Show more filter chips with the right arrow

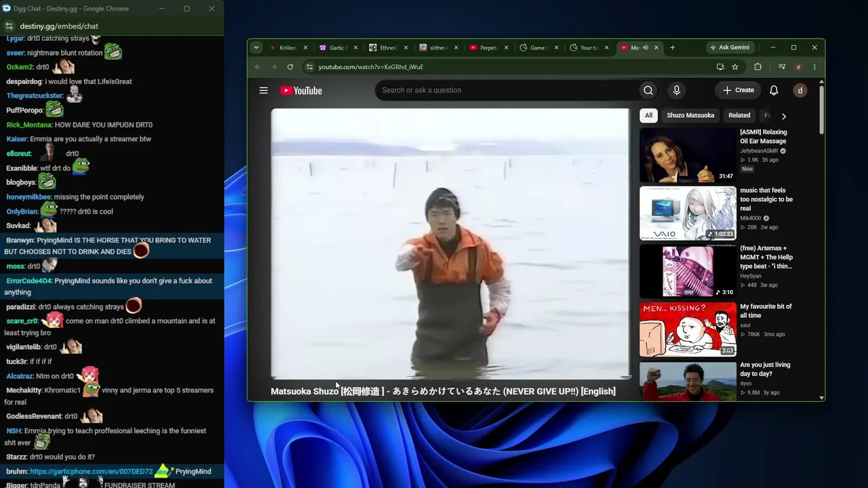point(784,116)
